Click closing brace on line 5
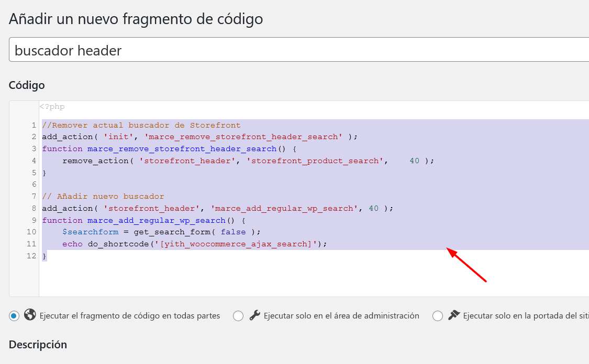Viewport: 589px width, 364px height. pos(45,173)
